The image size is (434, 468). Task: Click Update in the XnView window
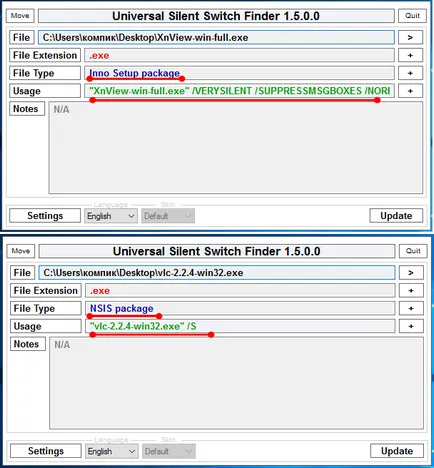click(x=396, y=216)
